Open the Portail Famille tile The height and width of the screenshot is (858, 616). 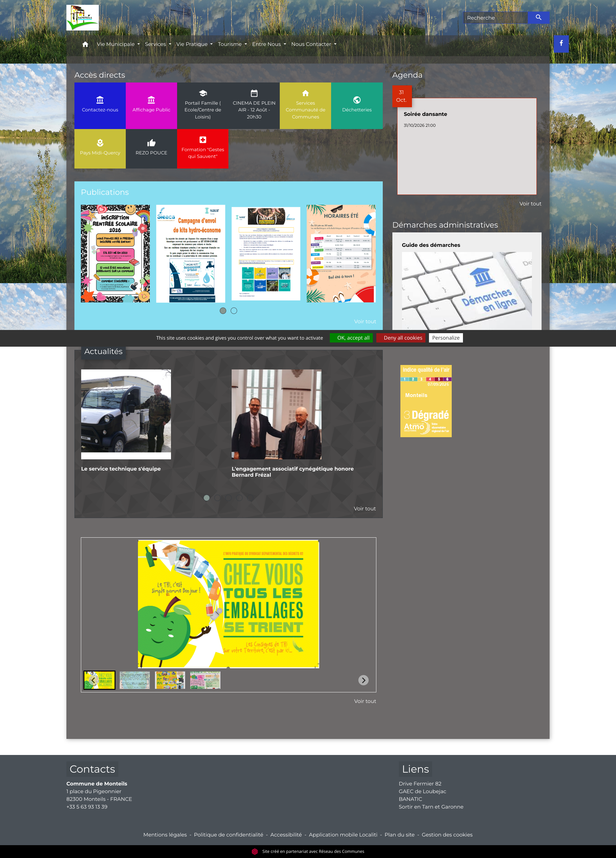(203, 106)
